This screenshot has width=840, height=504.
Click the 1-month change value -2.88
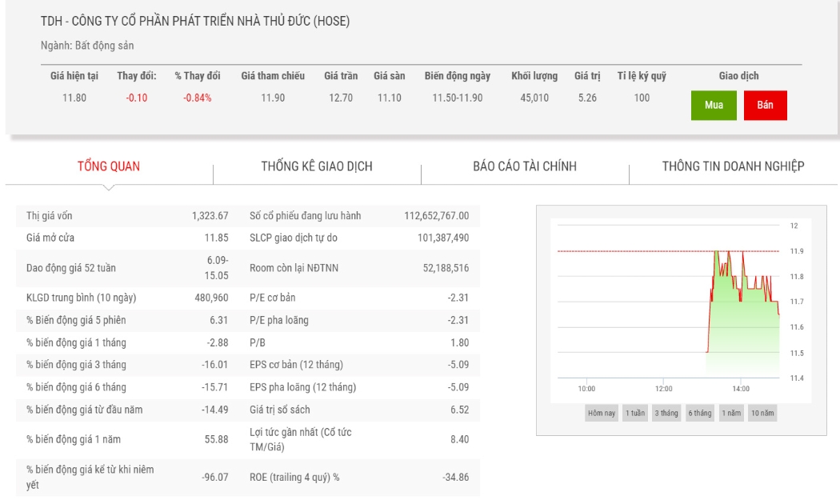218,342
